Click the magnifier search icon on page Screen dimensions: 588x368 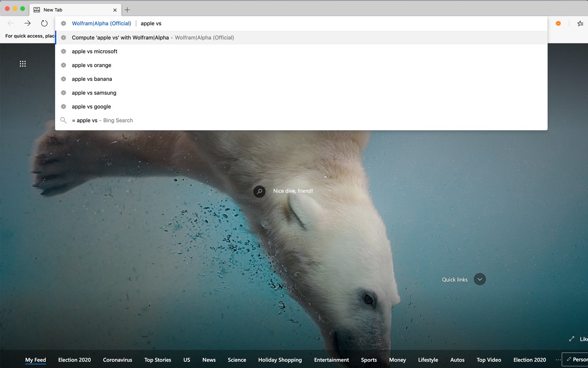[x=260, y=191]
